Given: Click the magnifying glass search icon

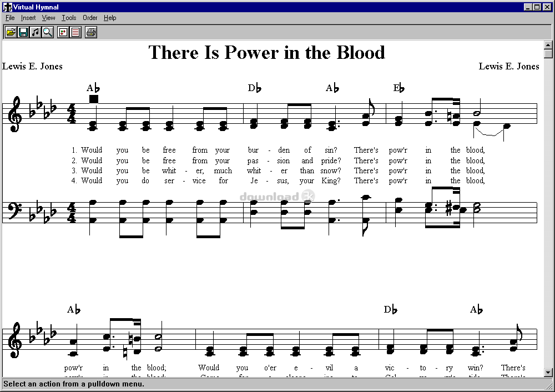Looking at the screenshot, I should [x=47, y=33].
